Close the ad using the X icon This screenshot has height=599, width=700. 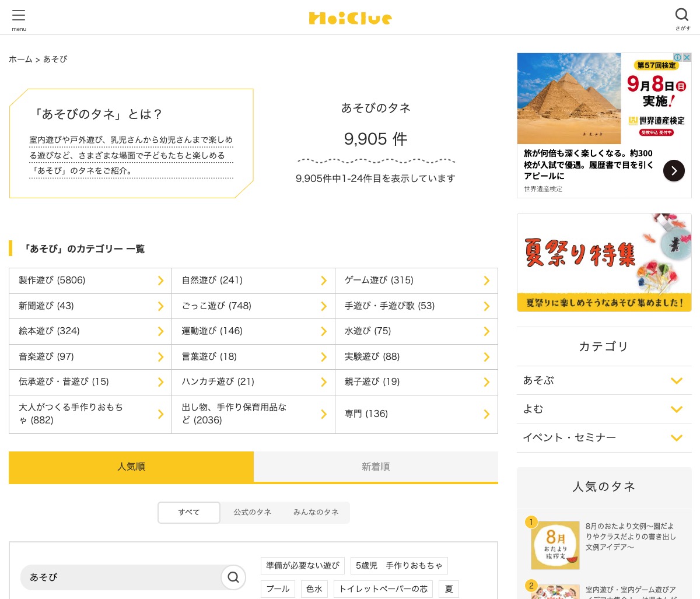pos(687,57)
